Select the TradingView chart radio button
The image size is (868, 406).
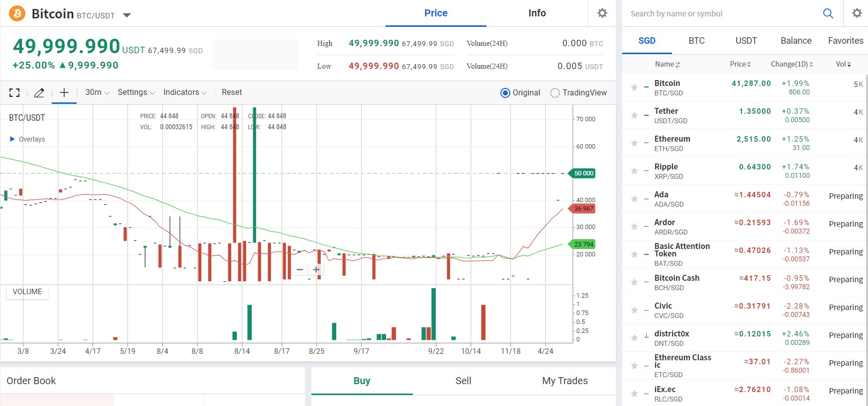pos(555,93)
